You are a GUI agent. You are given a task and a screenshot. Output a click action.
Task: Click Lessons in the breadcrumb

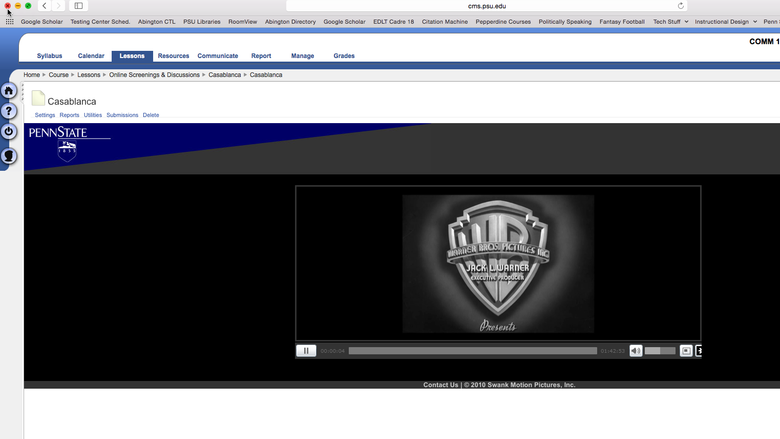(89, 75)
